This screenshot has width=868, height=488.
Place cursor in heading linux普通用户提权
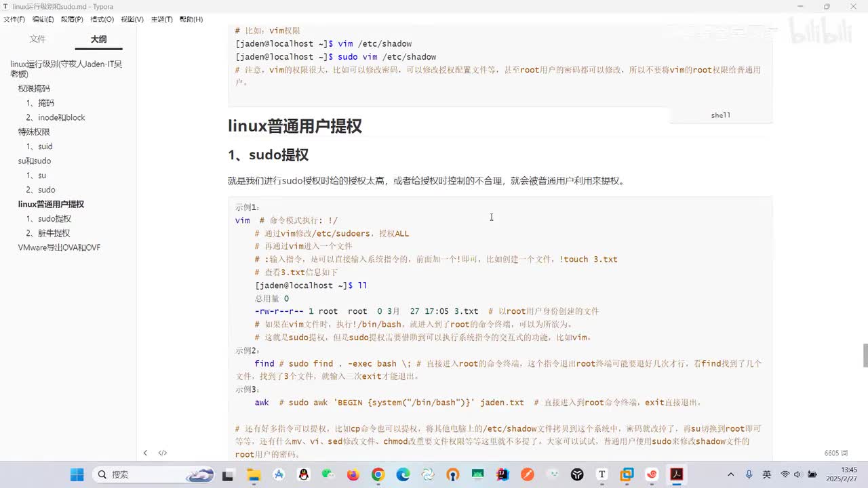[295, 126]
